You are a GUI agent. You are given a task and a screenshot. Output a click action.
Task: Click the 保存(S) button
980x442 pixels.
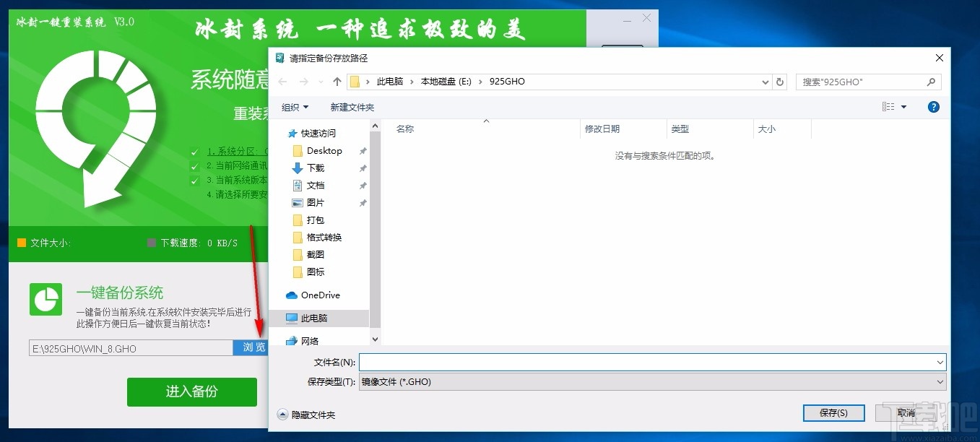click(833, 412)
